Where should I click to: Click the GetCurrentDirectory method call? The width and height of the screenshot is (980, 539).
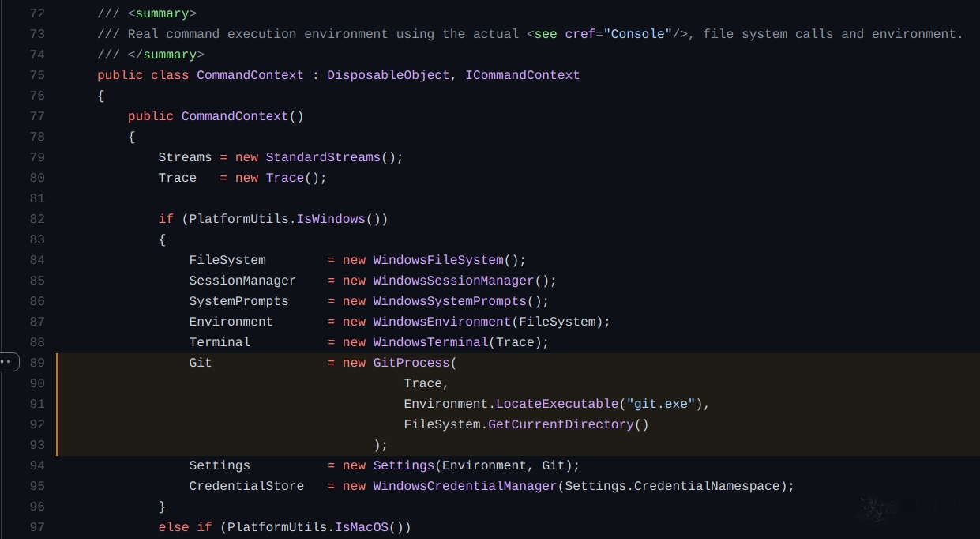[x=561, y=424]
